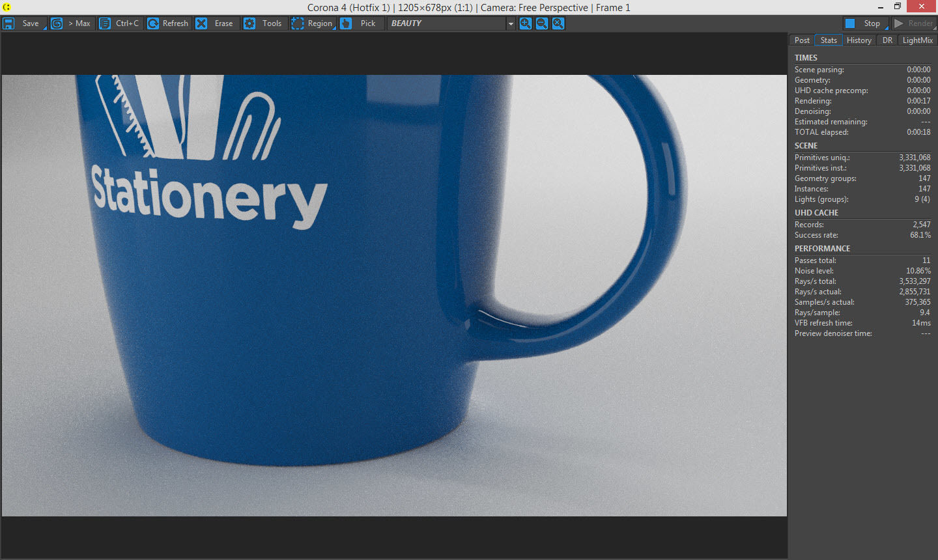
Task: Click the copy-to-clipboard document icon
Action: pos(104,23)
